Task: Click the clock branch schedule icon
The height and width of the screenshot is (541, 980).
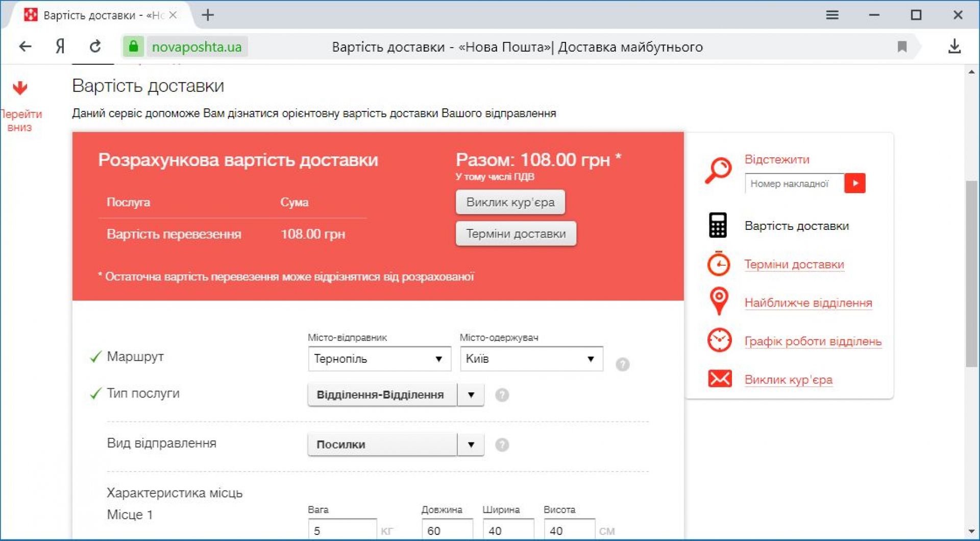Action: coord(719,340)
